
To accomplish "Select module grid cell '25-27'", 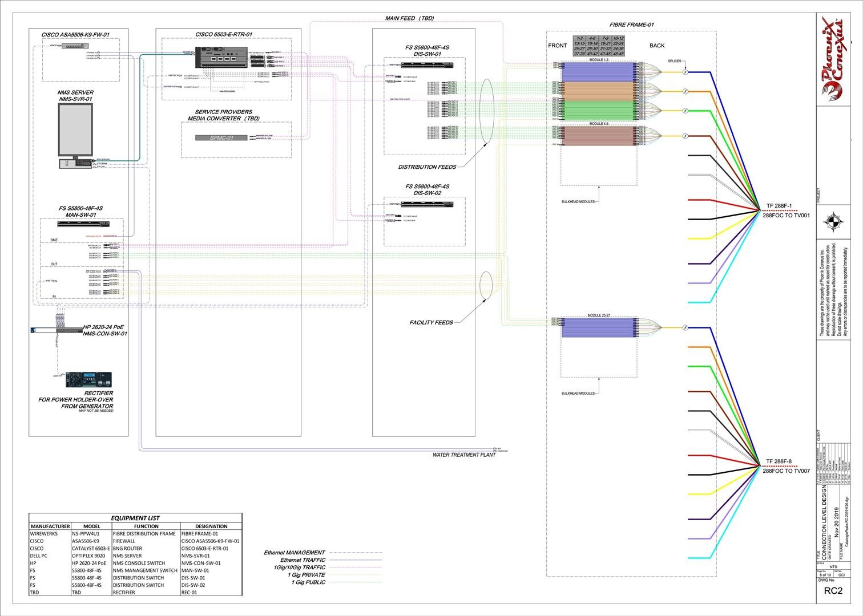I will (579, 48).
